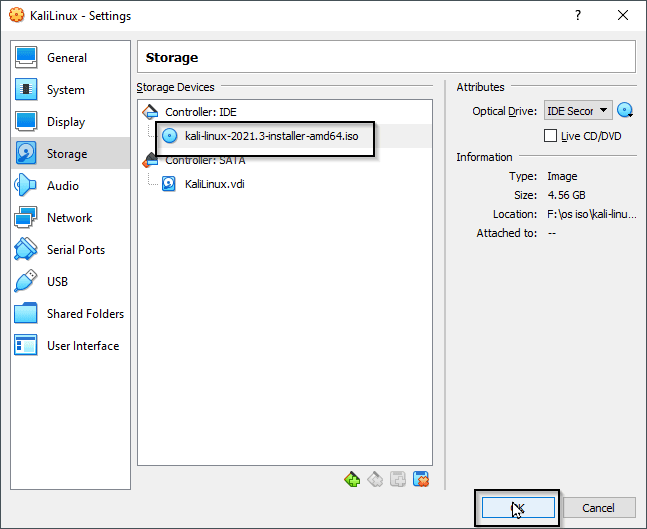This screenshot has height=529, width=647.
Task: Select the Storage settings category
Action: pos(70,154)
